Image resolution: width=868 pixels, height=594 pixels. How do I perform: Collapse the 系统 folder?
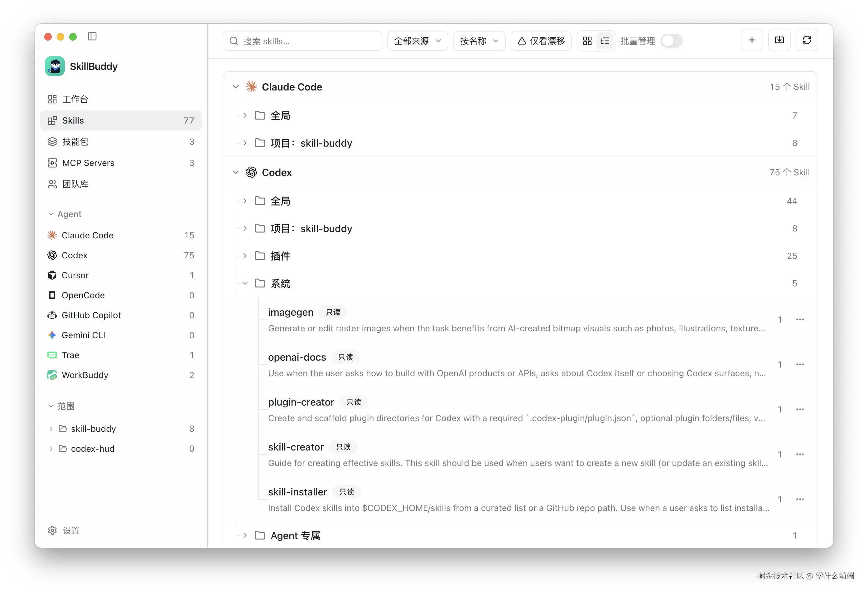tap(245, 283)
